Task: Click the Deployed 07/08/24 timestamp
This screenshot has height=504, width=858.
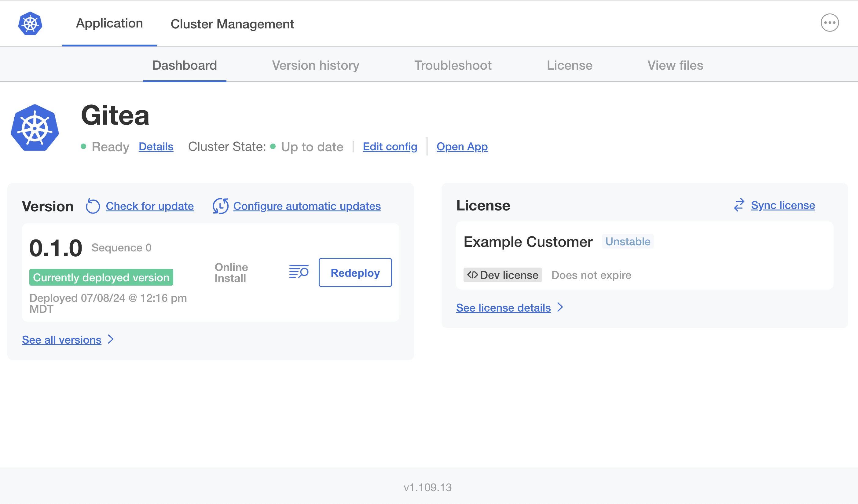Action: click(108, 303)
